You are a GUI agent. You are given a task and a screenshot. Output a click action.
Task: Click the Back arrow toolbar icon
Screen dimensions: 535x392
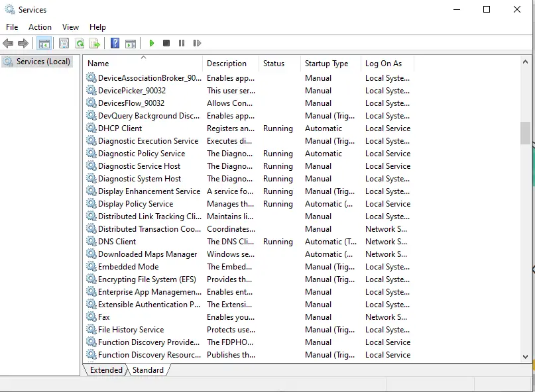click(8, 43)
